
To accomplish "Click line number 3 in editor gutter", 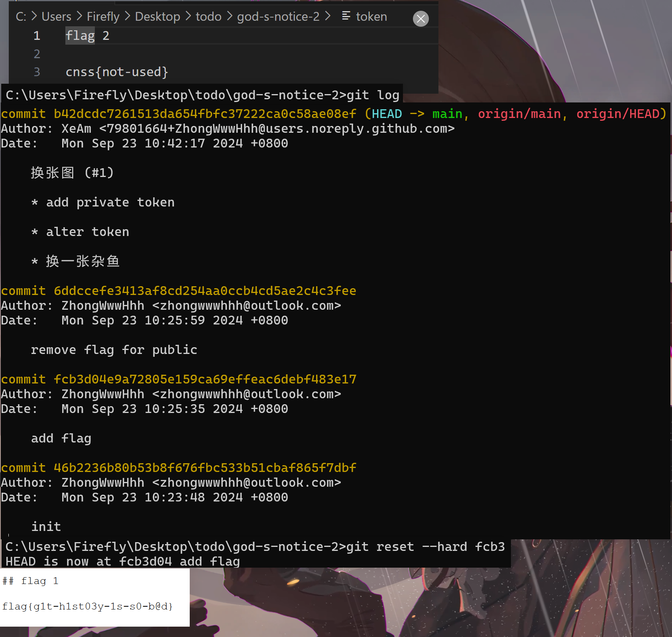I will [37, 72].
